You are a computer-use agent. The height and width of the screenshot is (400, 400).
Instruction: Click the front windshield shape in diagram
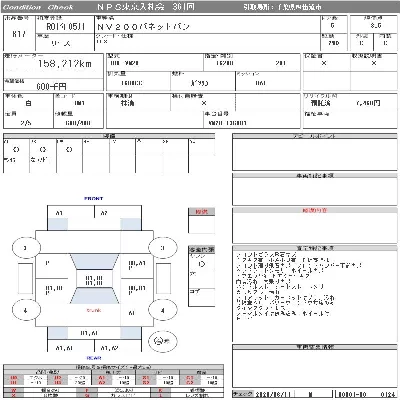click(94, 262)
